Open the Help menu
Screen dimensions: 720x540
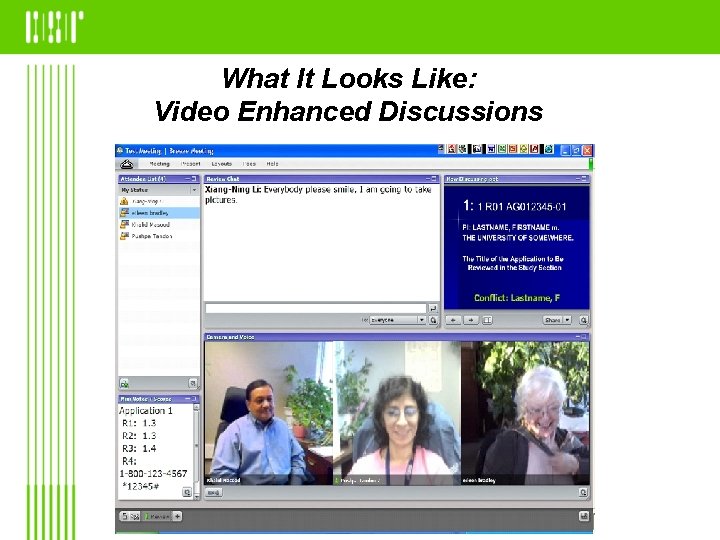point(272,164)
